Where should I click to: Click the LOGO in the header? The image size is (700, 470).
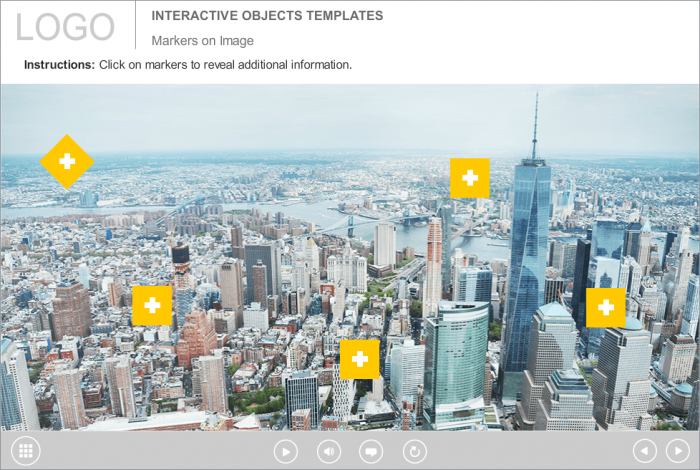tap(65, 27)
